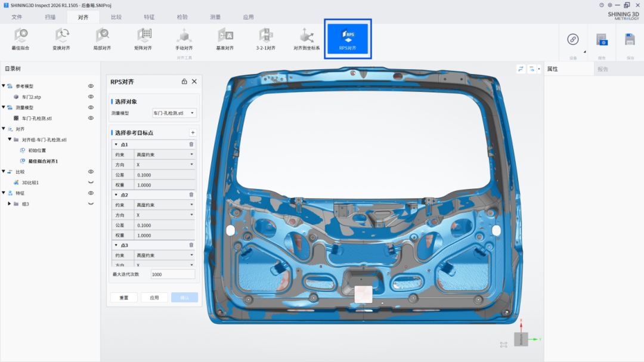The image size is (644, 362).
Task: Toggle visibility of 测量模型
Action: (91, 108)
